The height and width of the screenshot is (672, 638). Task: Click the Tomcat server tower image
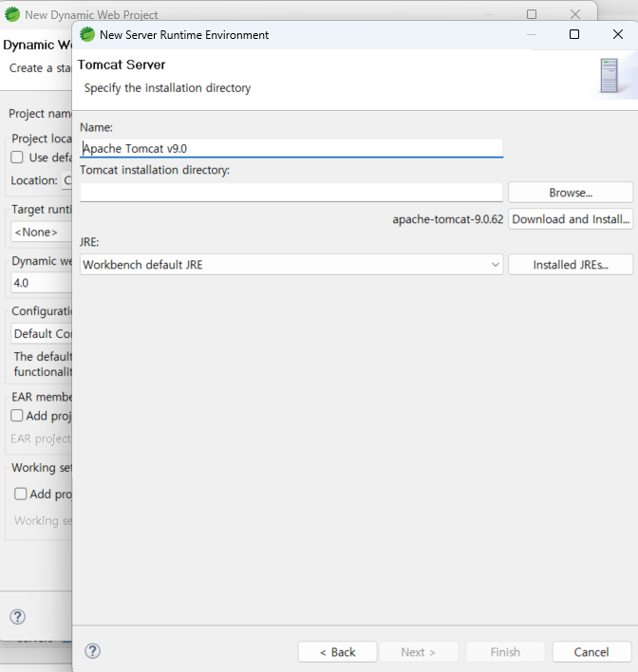(609, 75)
